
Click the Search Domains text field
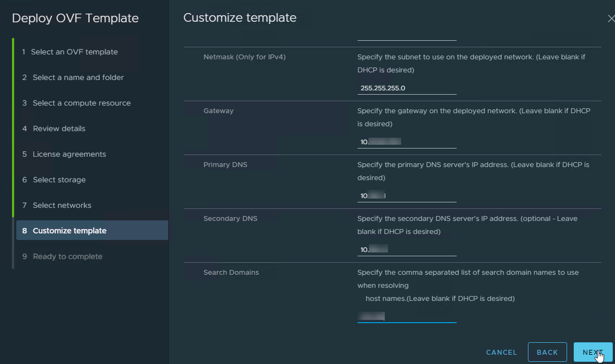pyautogui.click(x=407, y=316)
